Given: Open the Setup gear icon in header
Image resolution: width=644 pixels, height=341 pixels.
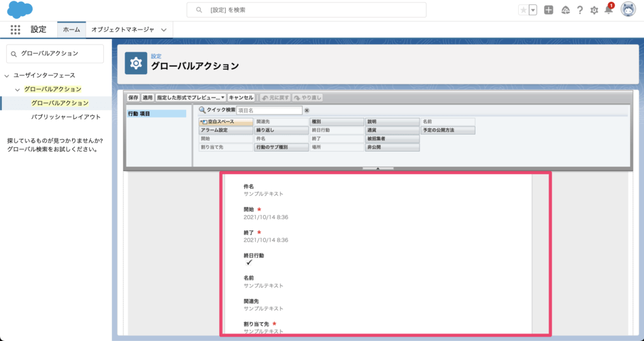Looking at the screenshot, I should coord(594,10).
